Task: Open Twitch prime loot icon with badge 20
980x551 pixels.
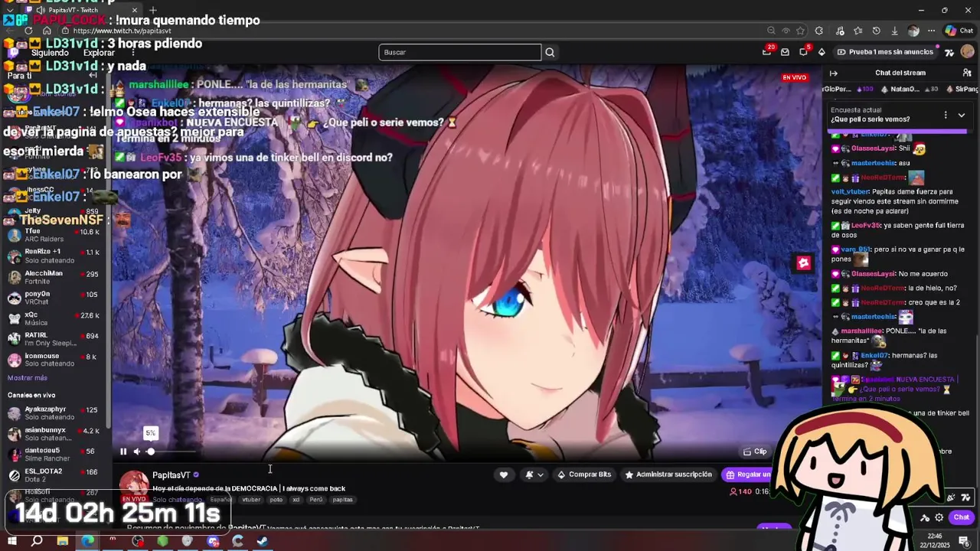Action: [x=767, y=51]
